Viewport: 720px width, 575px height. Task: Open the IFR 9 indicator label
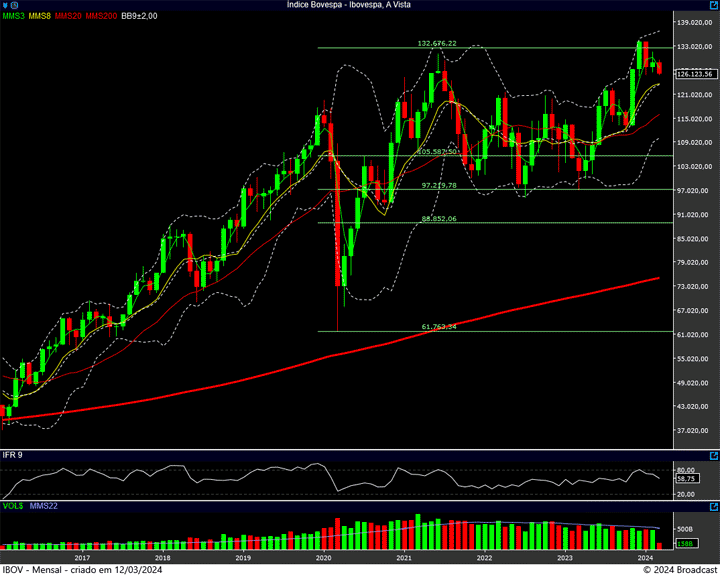click(13, 455)
